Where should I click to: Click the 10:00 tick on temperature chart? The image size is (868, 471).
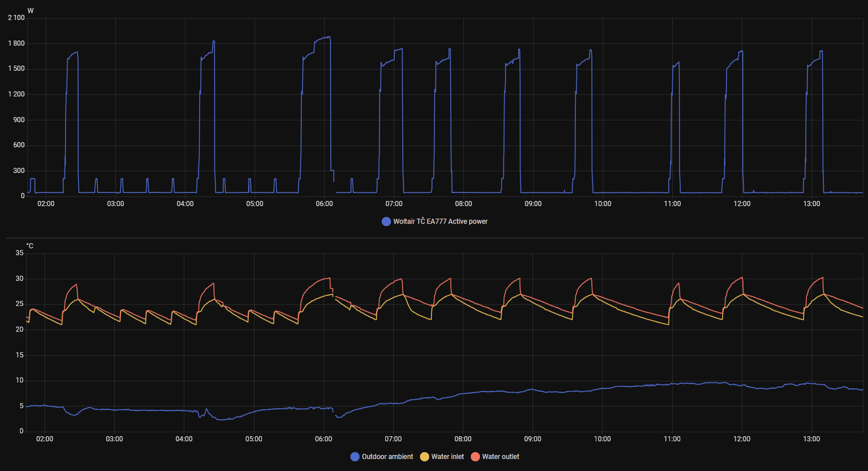coord(602,439)
